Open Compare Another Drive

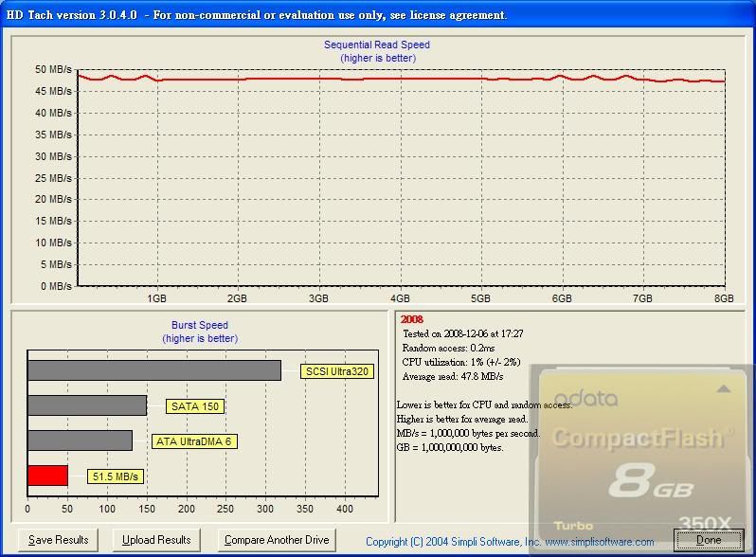point(277,540)
